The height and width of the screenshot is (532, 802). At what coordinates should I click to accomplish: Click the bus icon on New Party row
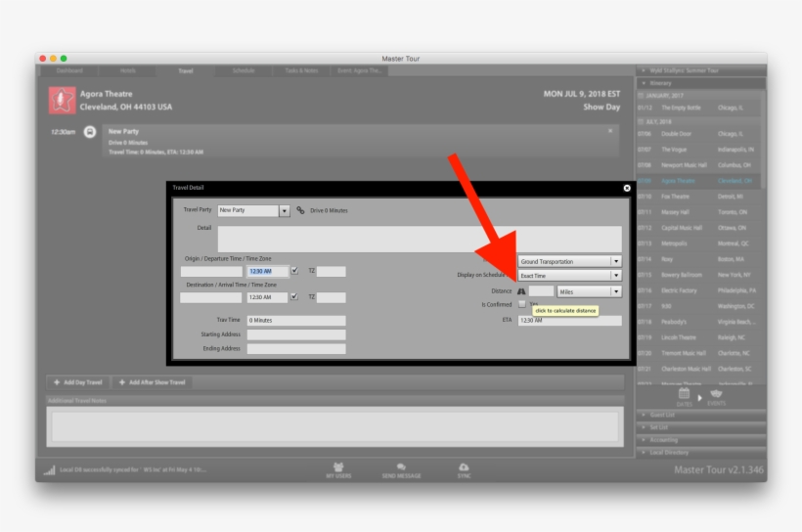(90, 132)
